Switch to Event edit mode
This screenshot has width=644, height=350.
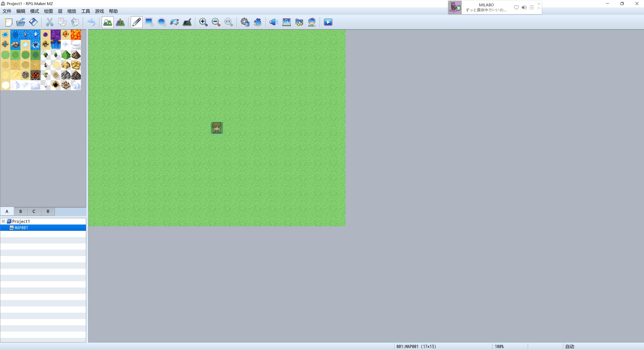pos(120,22)
